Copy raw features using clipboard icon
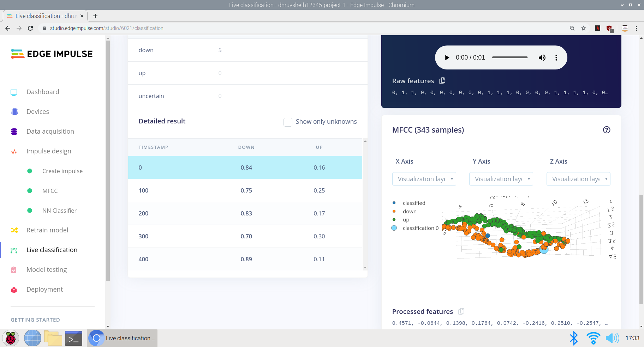This screenshot has width=644, height=347. tap(442, 81)
